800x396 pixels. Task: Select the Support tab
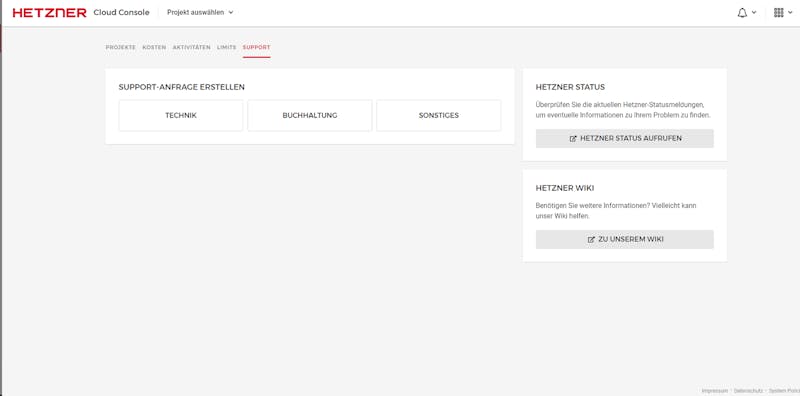point(257,47)
